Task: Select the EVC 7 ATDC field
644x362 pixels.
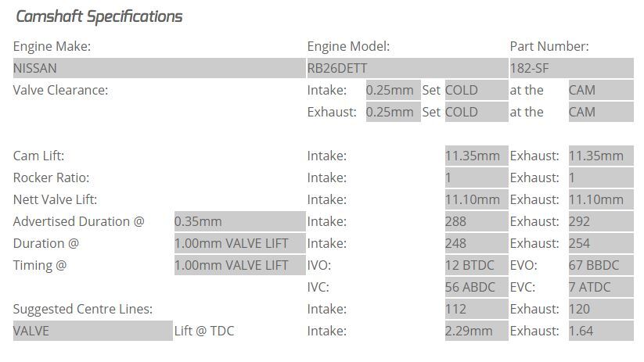Action: click(x=601, y=287)
